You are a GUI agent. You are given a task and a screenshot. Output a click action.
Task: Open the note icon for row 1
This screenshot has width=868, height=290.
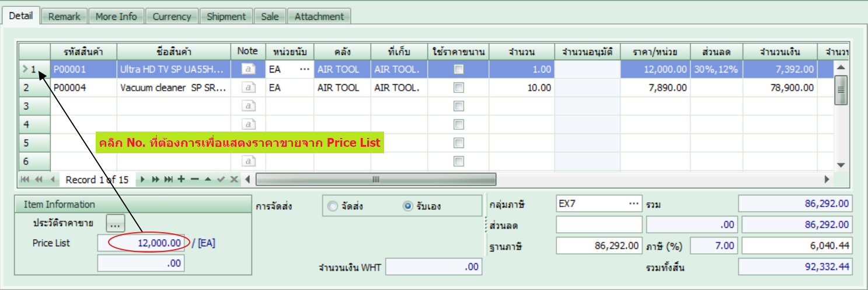coord(248,70)
